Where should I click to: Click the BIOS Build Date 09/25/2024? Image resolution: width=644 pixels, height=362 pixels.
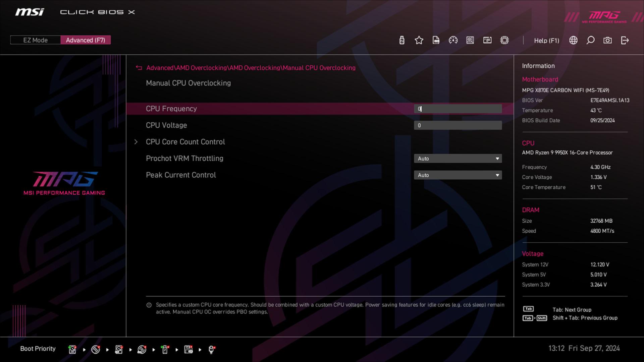(x=602, y=120)
